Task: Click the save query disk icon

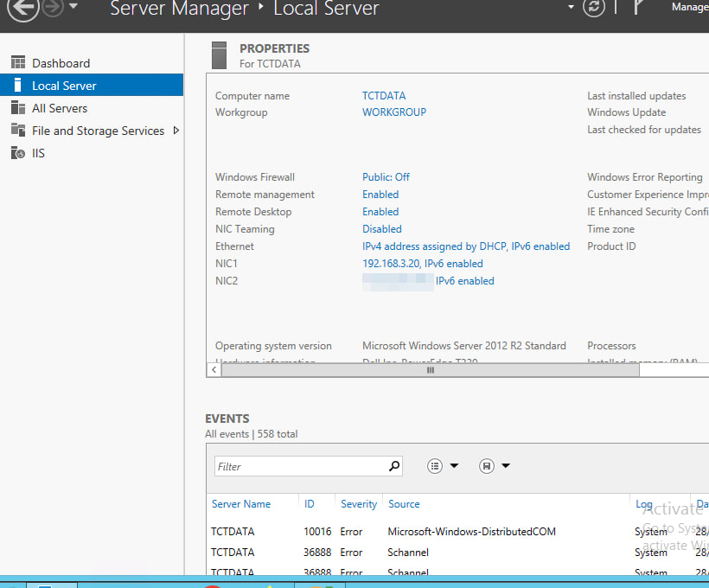Action: click(487, 466)
